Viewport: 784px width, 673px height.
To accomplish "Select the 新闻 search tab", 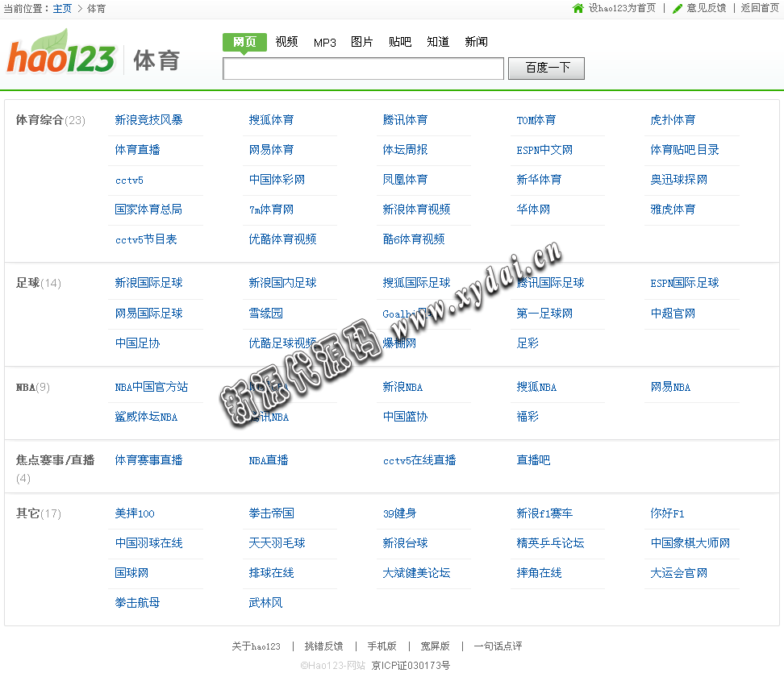I will (476, 42).
